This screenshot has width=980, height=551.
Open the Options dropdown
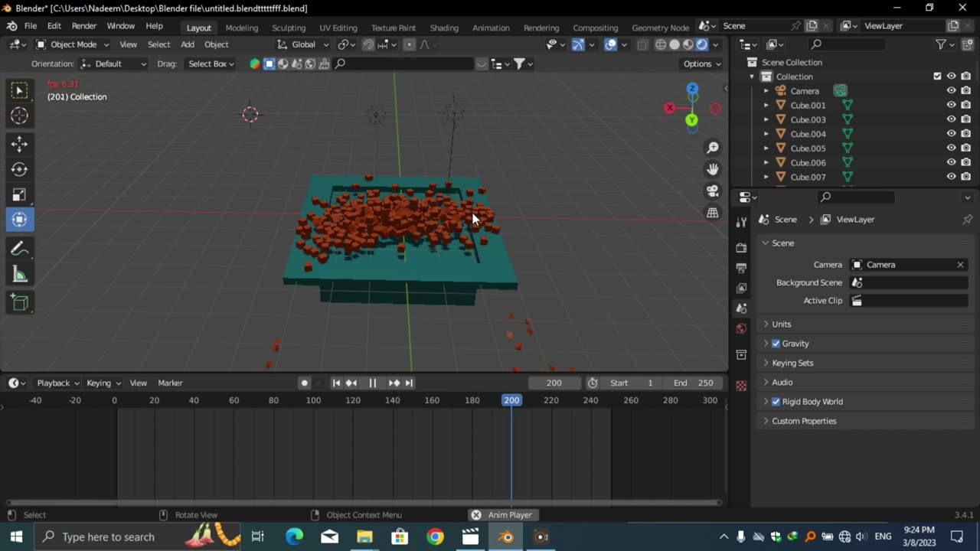tap(702, 64)
